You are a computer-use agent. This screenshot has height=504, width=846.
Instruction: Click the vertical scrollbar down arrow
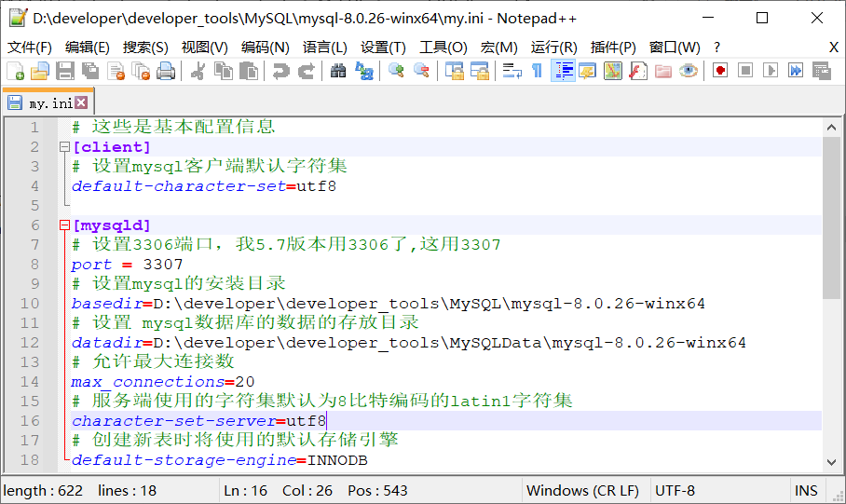click(x=831, y=462)
